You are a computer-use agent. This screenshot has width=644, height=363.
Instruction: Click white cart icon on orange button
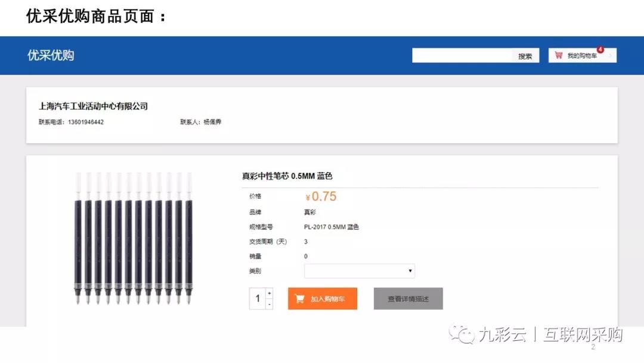(x=300, y=299)
